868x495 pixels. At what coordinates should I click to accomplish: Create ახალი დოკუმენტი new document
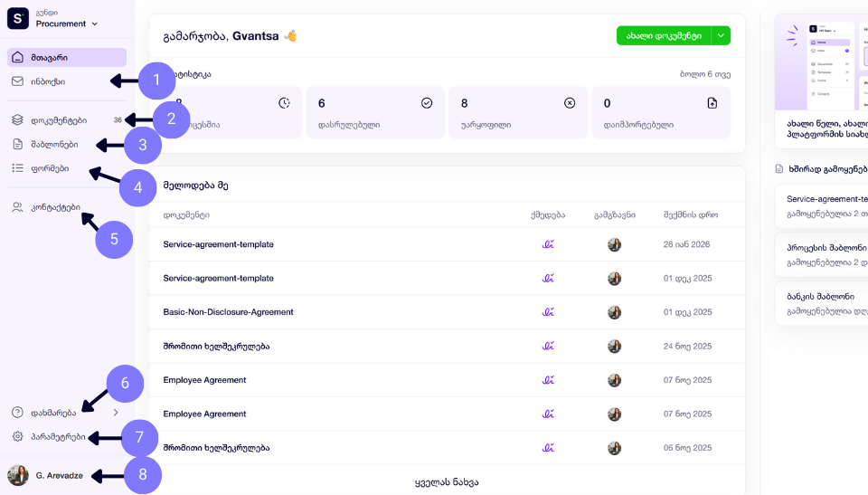point(664,35)
